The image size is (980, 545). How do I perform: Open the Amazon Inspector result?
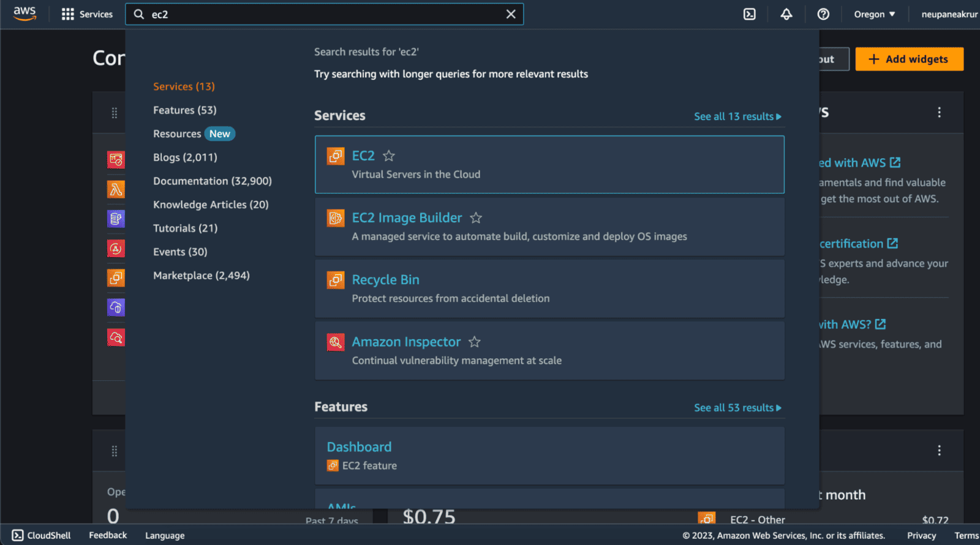click(406, 342)
